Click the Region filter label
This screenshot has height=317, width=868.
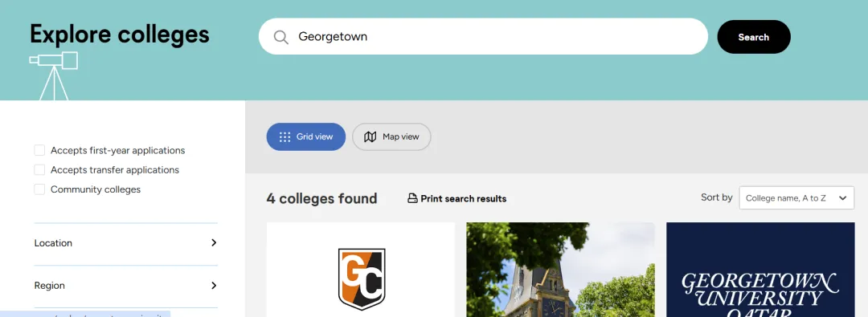pyautogui.click(x=49, y=286)
